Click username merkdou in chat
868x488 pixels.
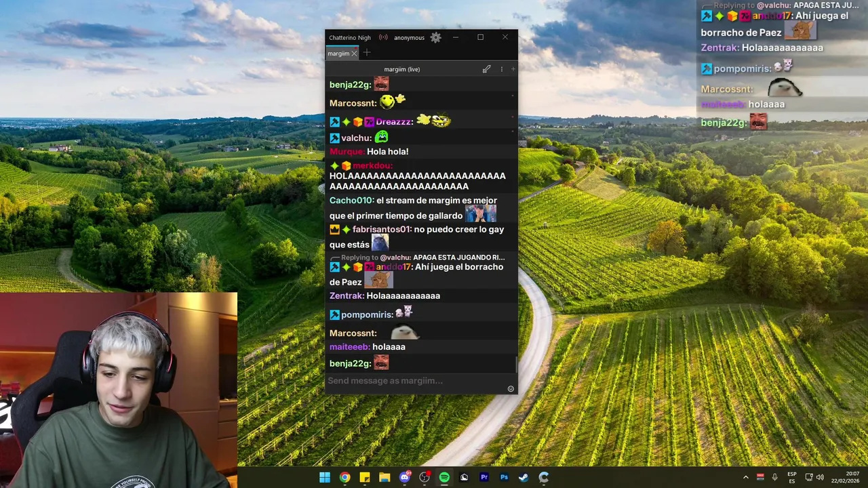[372, 166]
